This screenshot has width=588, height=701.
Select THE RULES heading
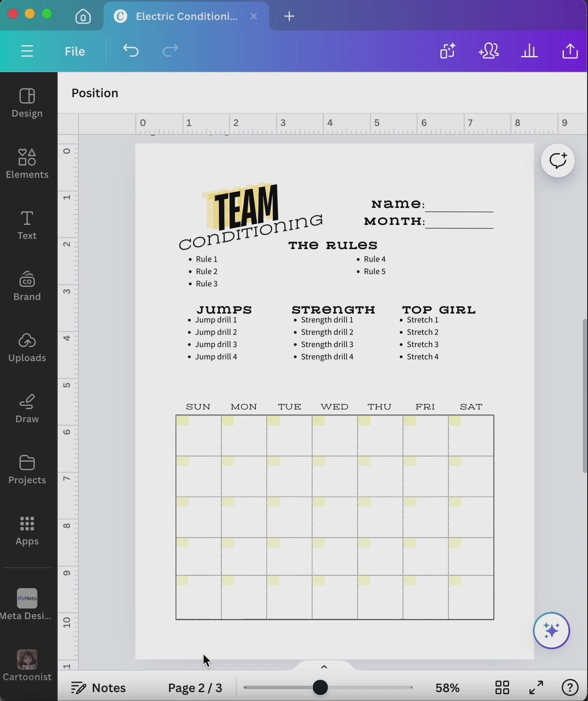point(333,245)
